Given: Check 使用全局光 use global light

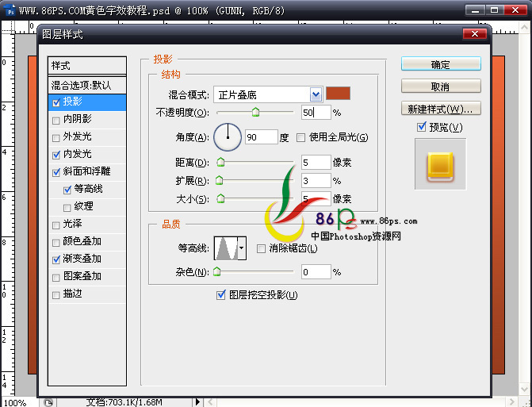Looking at the screenshot, I should 300,137.
